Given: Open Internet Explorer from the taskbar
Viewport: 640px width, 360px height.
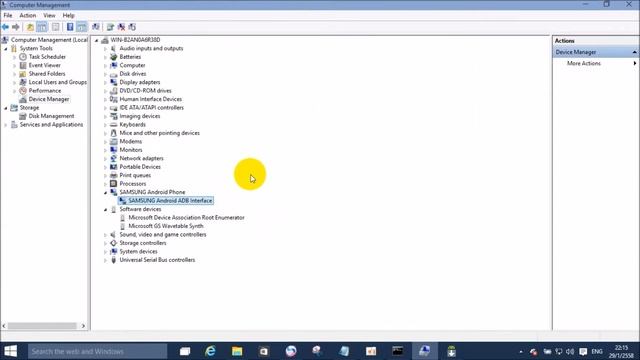Looking at the screenshot, I should pos(210,351).
